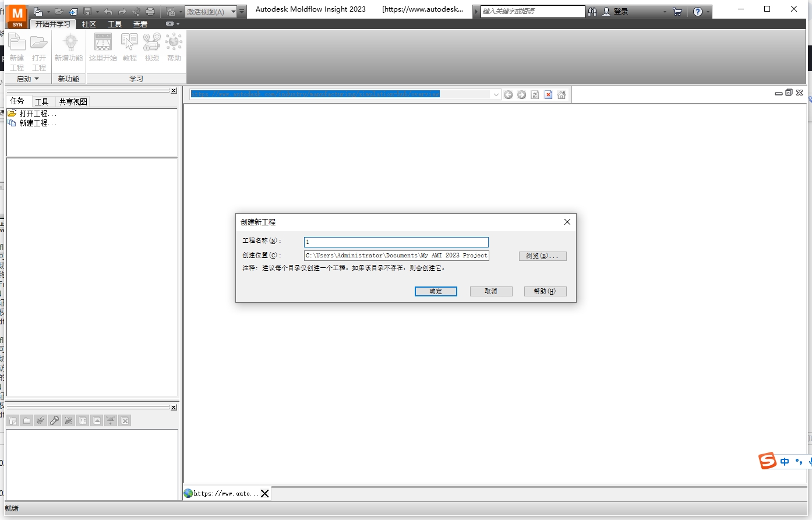The height and width of the screenshot is (520, 812).
Task: Select the 社区 ribbon tab
Action: (x=89, y=24)
